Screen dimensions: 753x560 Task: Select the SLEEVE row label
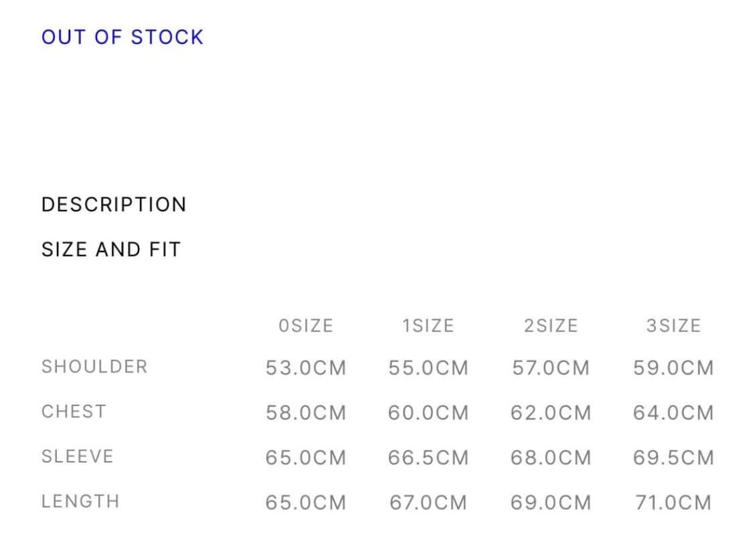(x=78, y=456)
